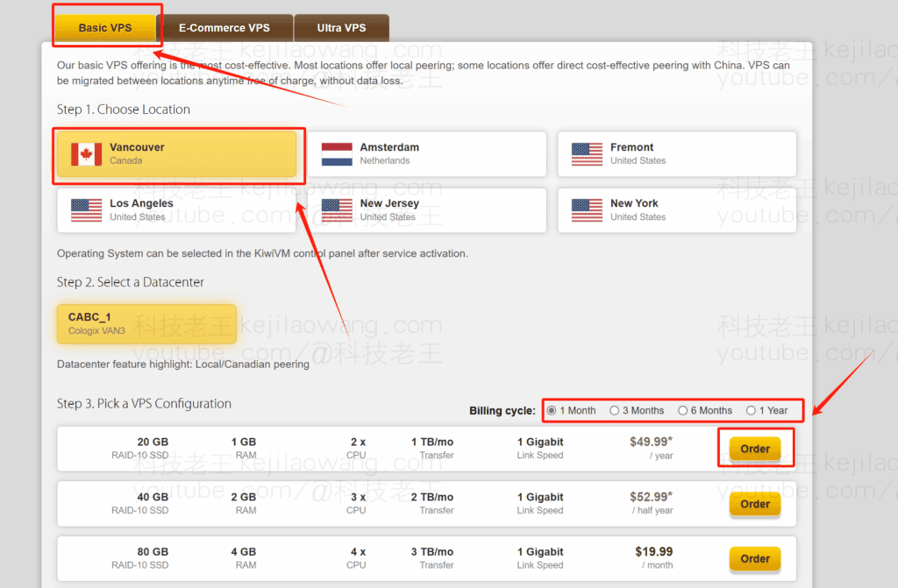Click the US flag beside New York
Viewport: 898px width, 588px height.
click(587, 210)
